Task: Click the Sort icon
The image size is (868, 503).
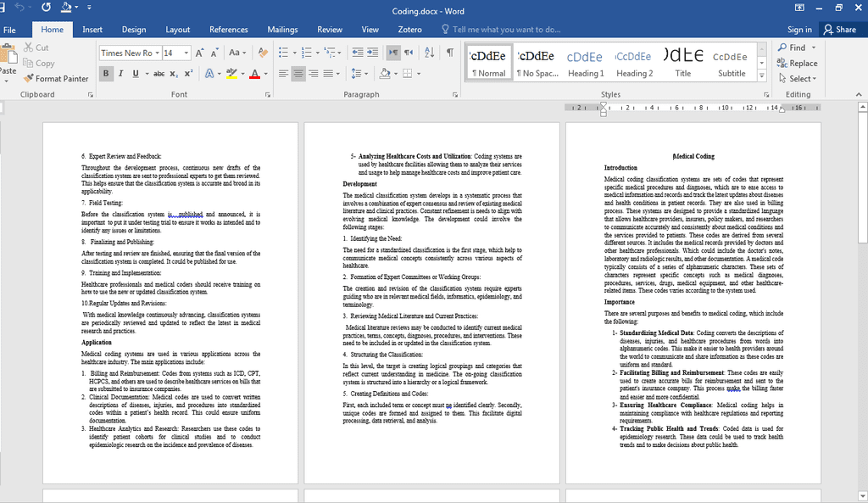Action: [430, 53]
